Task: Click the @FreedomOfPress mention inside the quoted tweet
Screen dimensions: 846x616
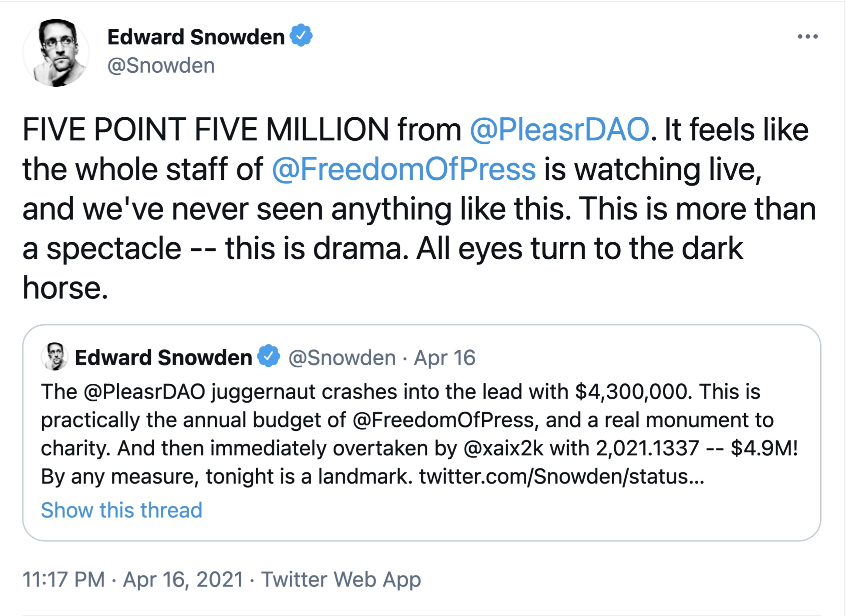Action: coord(443,420)
